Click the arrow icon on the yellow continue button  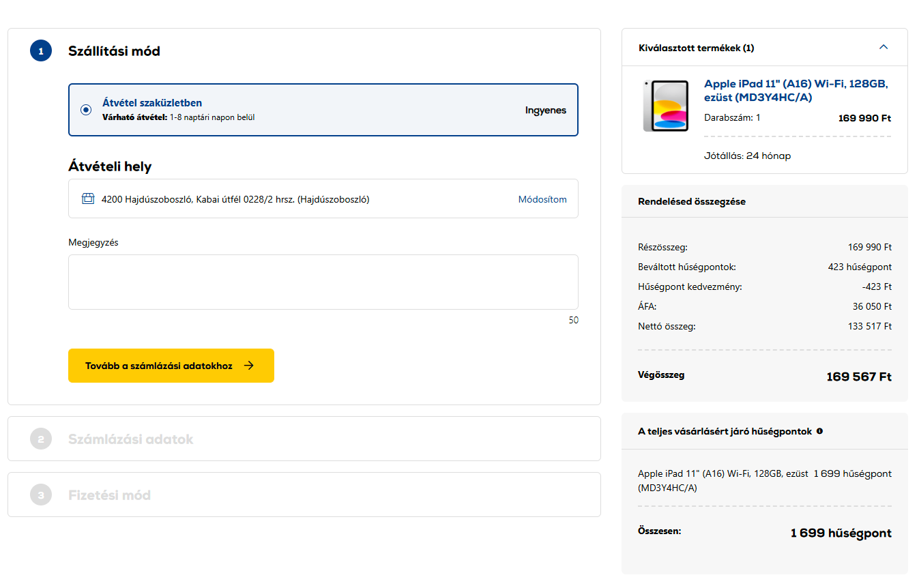click(249, 366)
